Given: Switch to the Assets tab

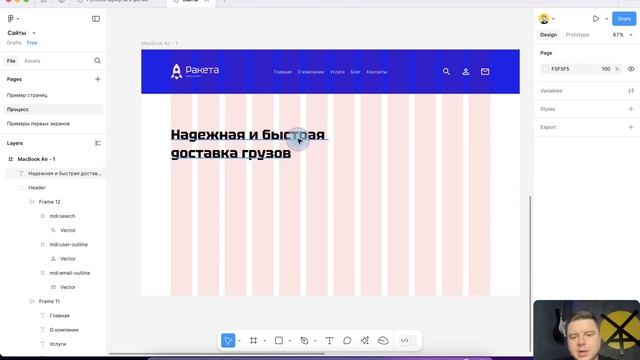Looking at the screenshot, I should point(32,61).
